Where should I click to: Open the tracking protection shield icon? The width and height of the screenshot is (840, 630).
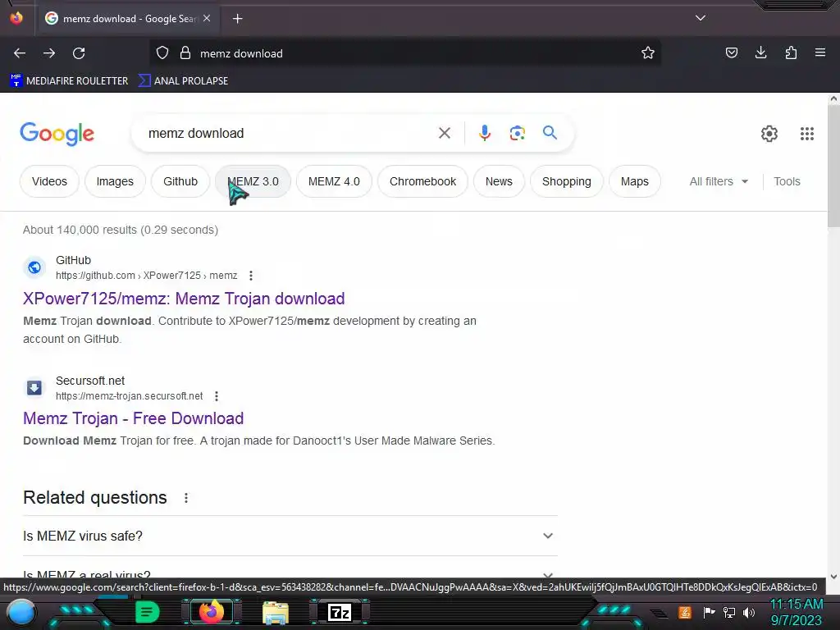pyautogui.click(x=162, y=53)
